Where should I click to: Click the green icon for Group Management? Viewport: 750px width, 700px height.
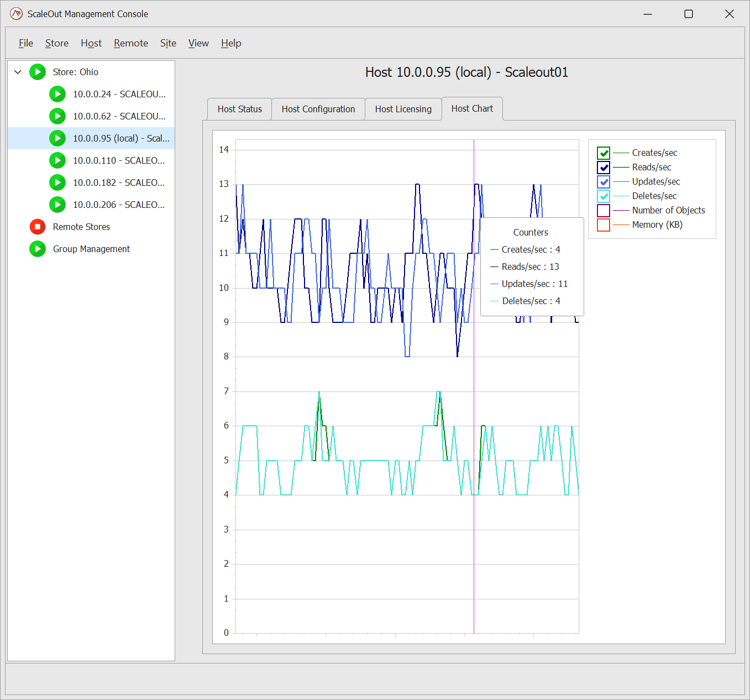(x=38, y=249)
